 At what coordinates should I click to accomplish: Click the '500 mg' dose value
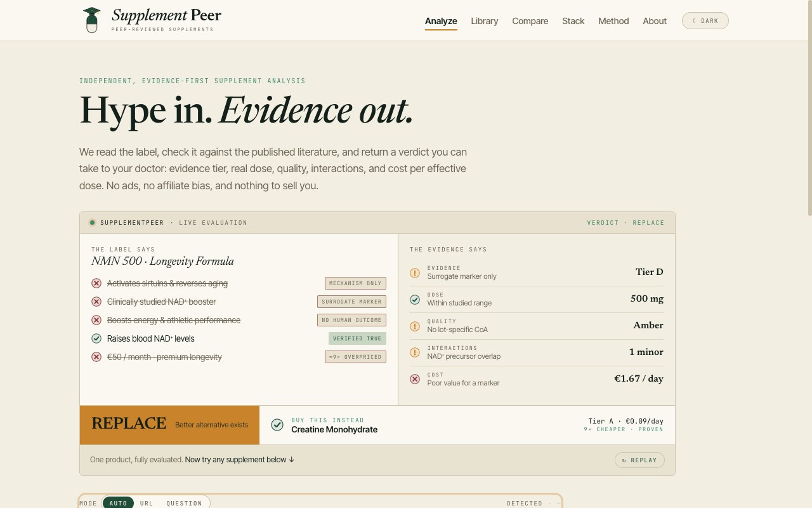[647, 298]
